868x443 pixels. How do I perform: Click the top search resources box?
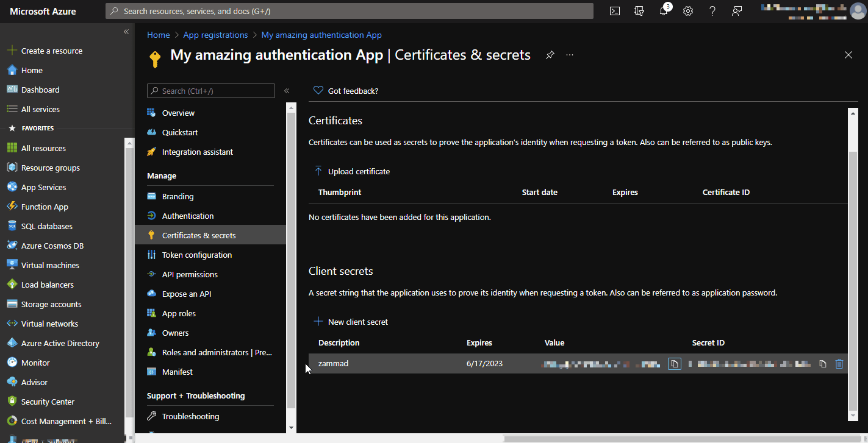pos(350,11)
